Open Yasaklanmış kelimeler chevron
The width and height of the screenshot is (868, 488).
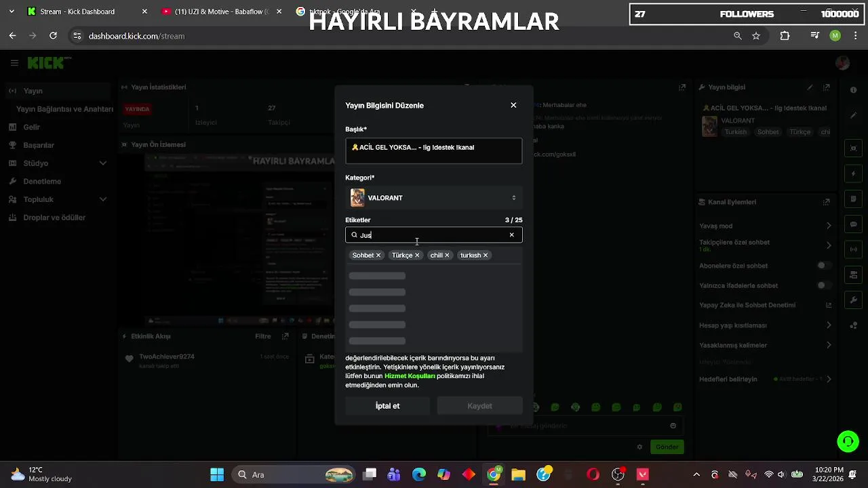[828, 345]
